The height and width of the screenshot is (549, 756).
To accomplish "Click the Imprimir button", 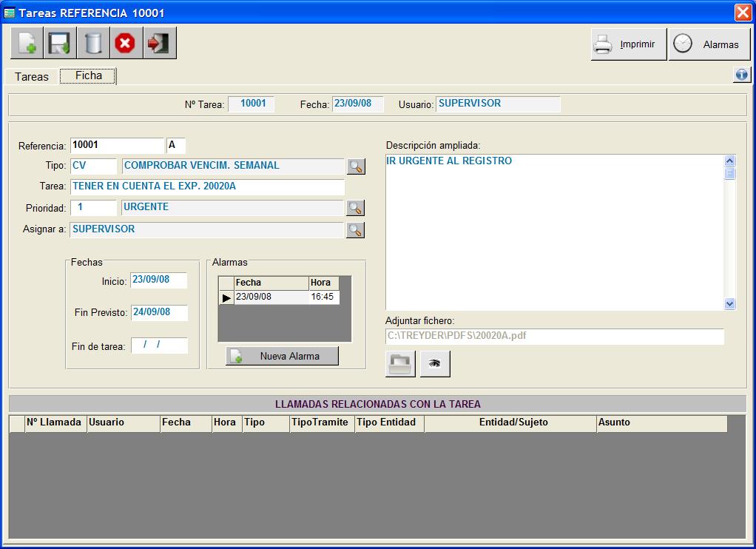I will tap(629, 44).
